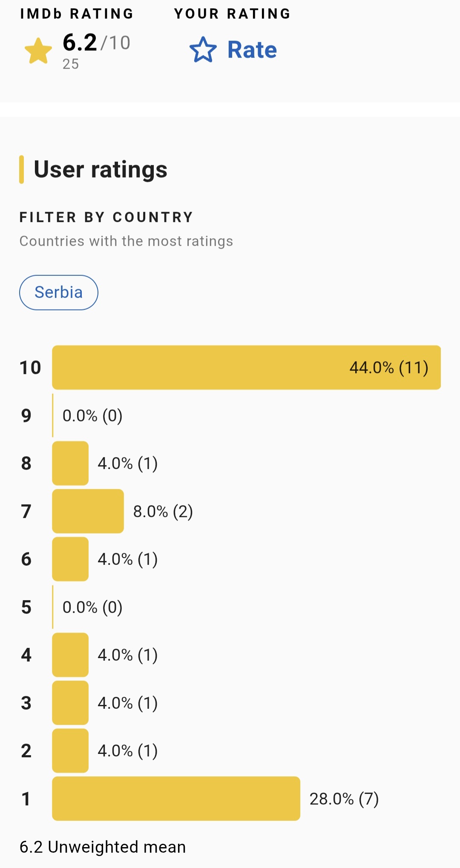
Task: Tap the 8-star rating bar
Action: 70,463
